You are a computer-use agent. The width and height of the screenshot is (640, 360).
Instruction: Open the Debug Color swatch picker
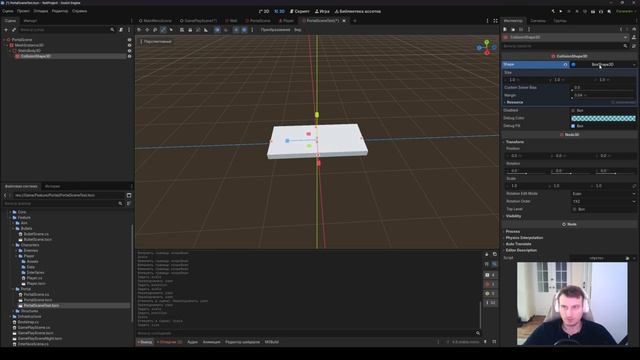click(x=603, y=118)
